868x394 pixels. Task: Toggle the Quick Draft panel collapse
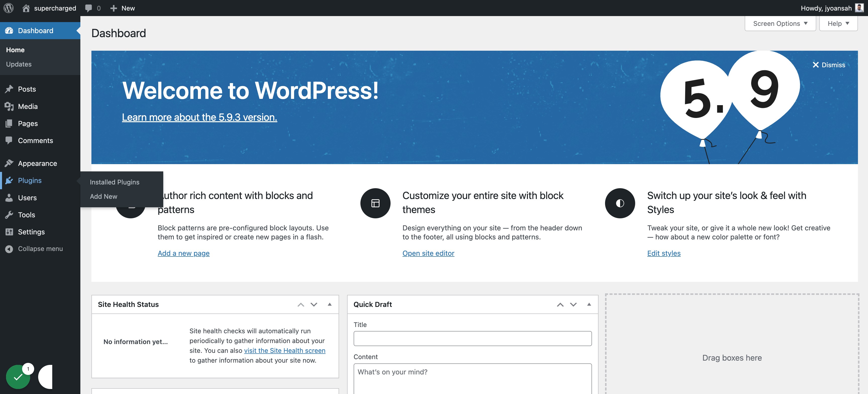tap(589, 304)
